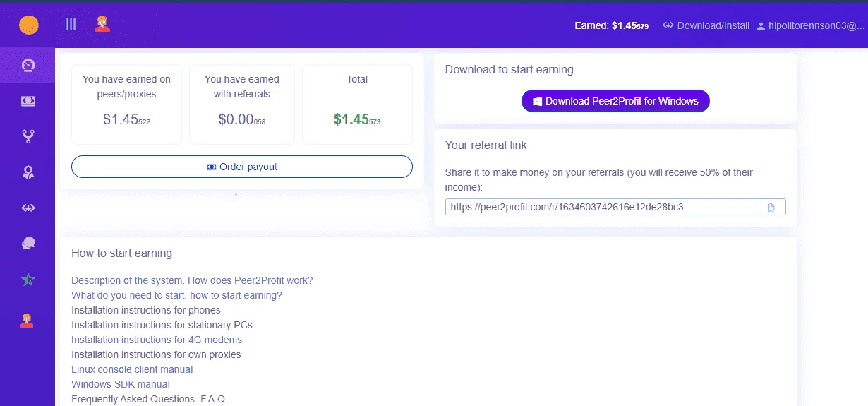Screen dimensions: 868x406
Task: Click the green Total $1.45 amount
Action: [357, 120]
